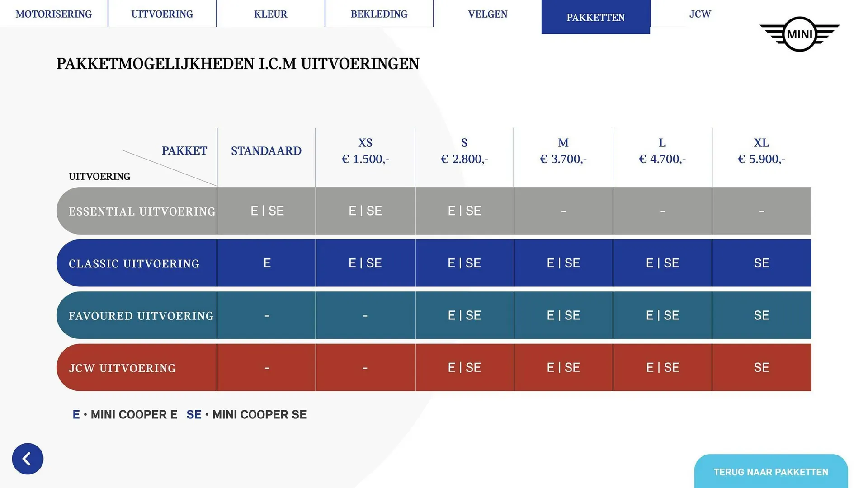Image resolution: width=868 pixels, height=488 pixels.
Task: Select the Bekleding tab
Action: coord(379,14)
